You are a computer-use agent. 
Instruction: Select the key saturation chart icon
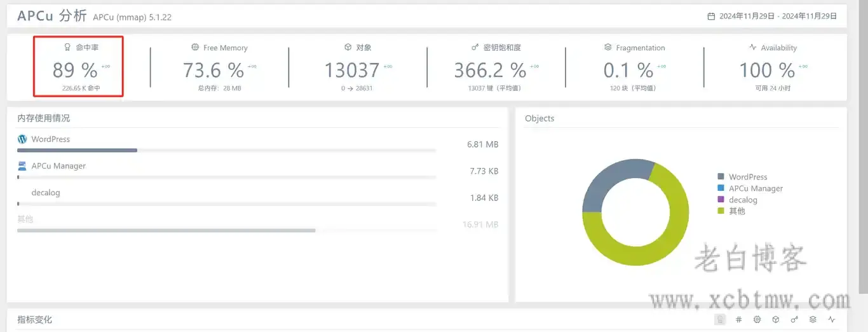(x=794, y=319)
